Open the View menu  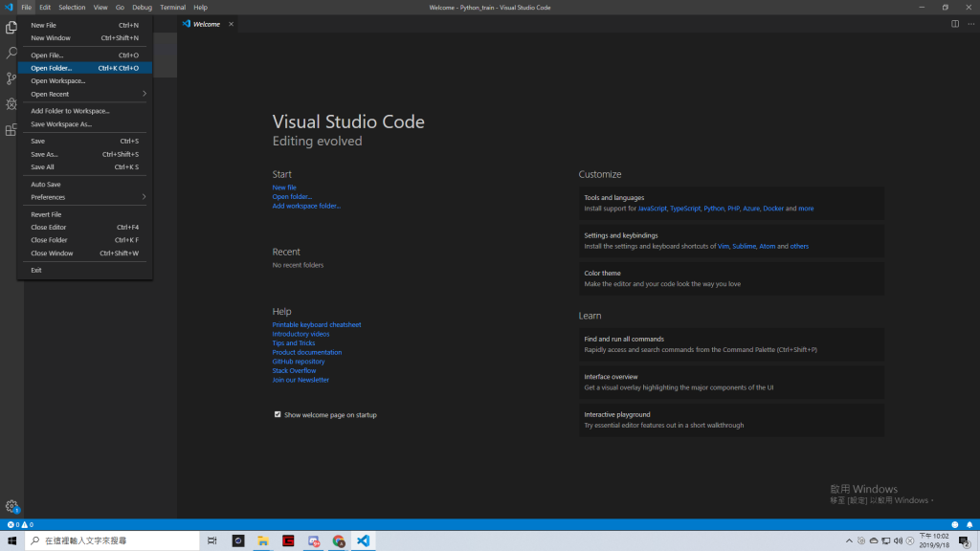click(x=100, y=8)
